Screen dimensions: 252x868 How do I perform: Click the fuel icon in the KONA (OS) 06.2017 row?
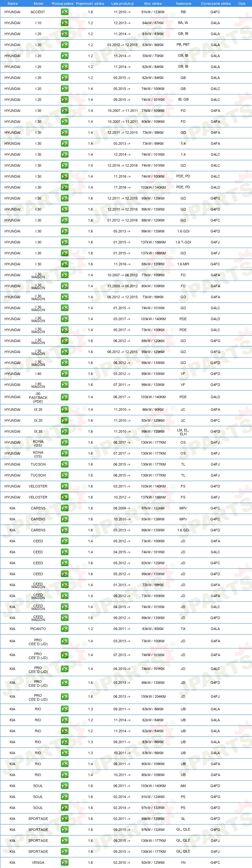(64, 442)
